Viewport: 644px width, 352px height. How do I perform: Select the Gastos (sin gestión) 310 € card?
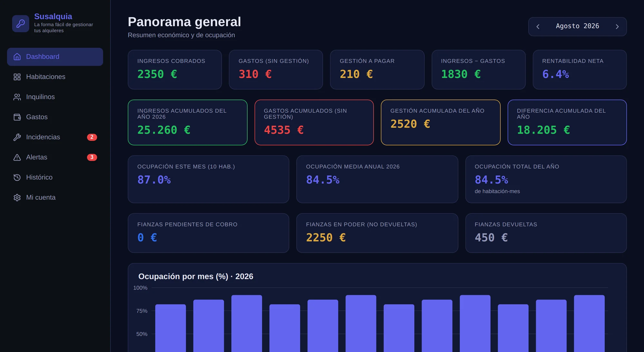pos(276,69)
